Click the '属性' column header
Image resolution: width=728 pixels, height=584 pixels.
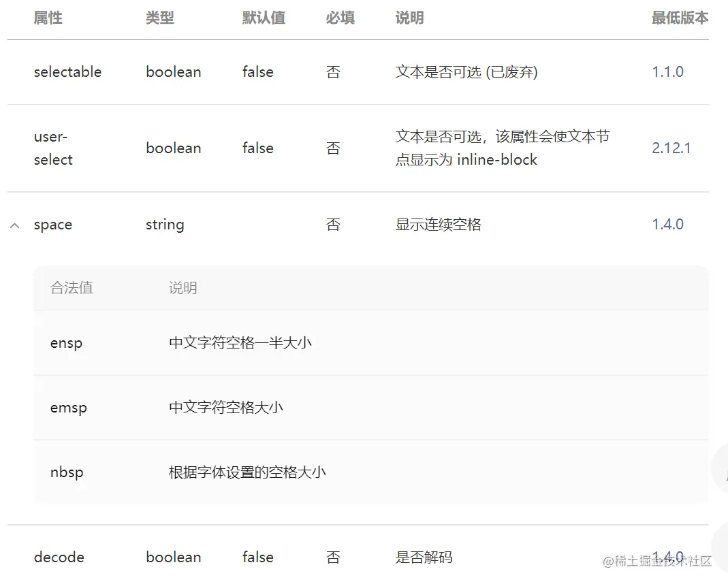(x=48, y=18)
